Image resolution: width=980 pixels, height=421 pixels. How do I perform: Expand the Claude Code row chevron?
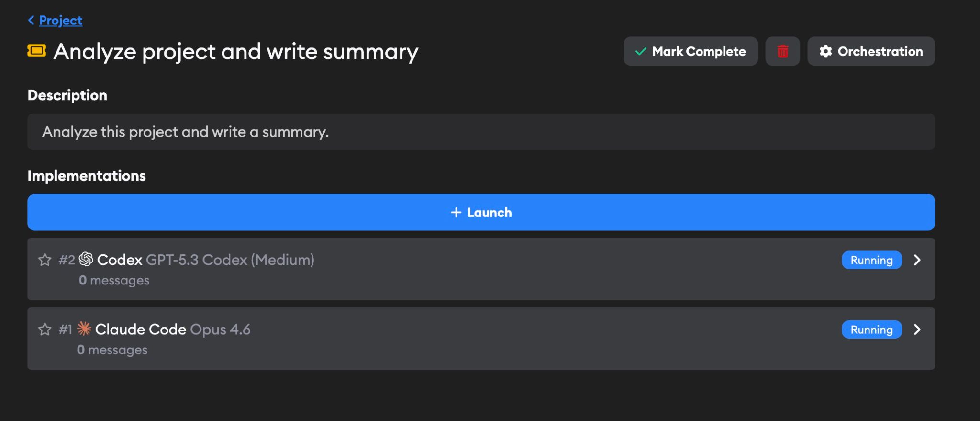tap(917, 330)
